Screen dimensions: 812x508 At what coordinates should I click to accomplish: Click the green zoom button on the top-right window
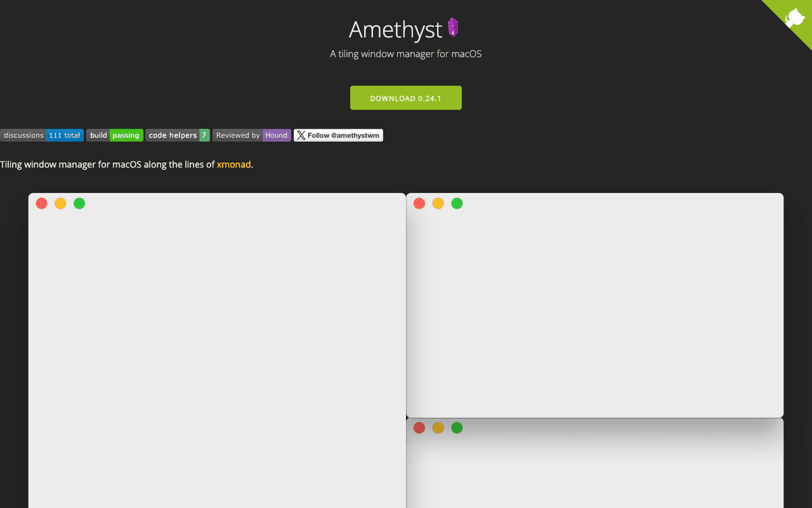pos(457,203)
